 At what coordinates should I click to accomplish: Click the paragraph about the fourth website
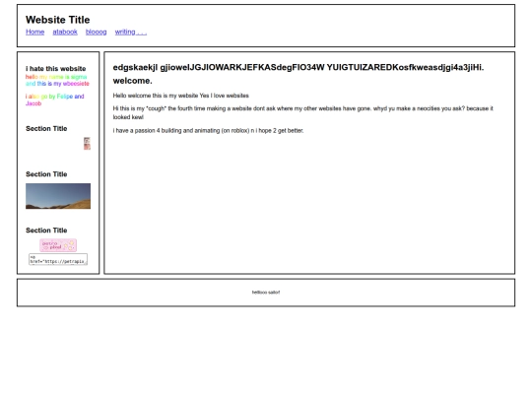tap(303, 112)
